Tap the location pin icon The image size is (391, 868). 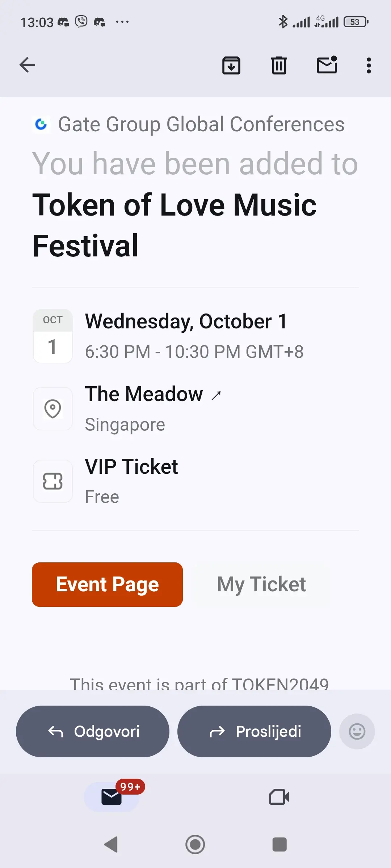click(x=53, y=409)
